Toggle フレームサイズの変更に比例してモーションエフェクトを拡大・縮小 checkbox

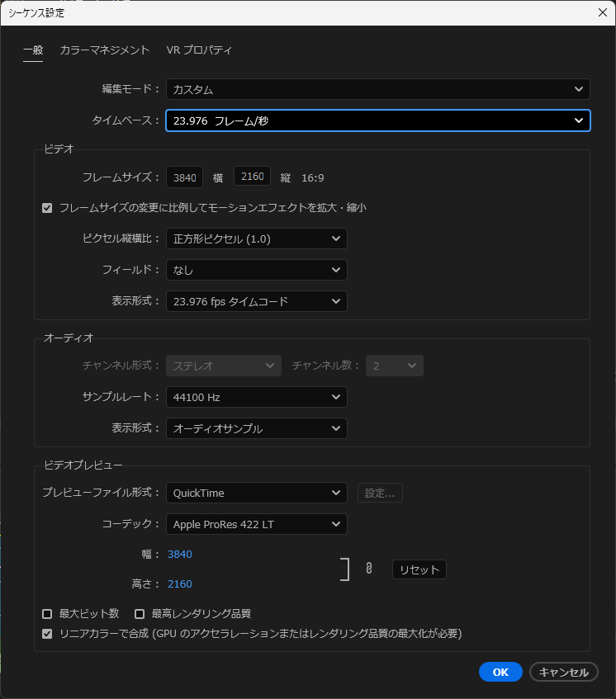[x=47, y=208]
